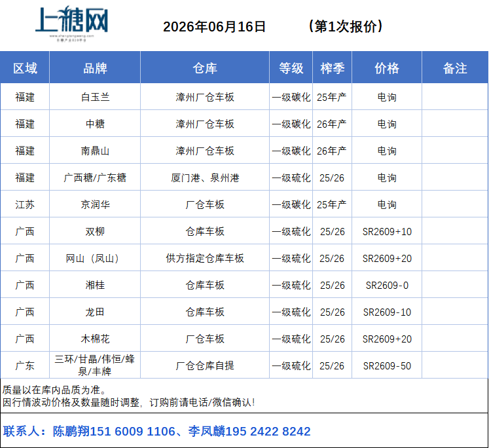Select the 白玉兰 brand cell
Image resolution: width=489 pixels, height=448 pixels.
[95, 97]
